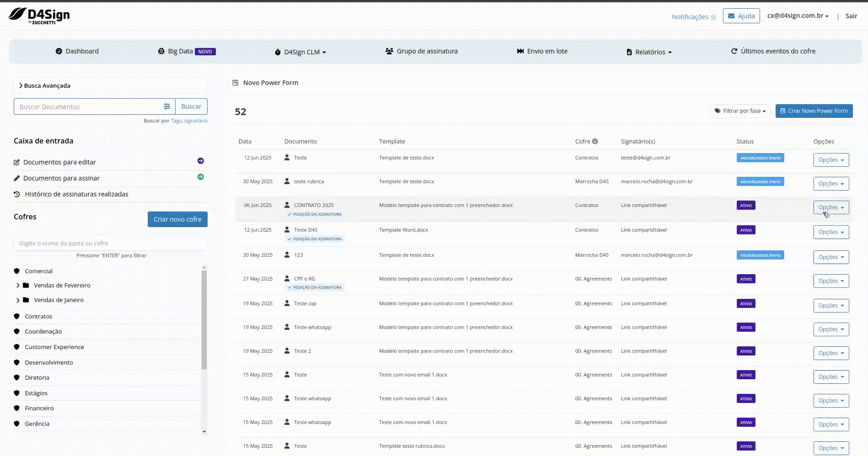Click the Buscar button

(x=191, y=106)
